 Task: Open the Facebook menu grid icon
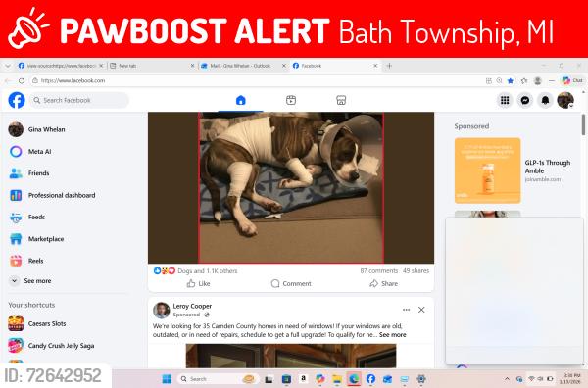click(505, 100)
